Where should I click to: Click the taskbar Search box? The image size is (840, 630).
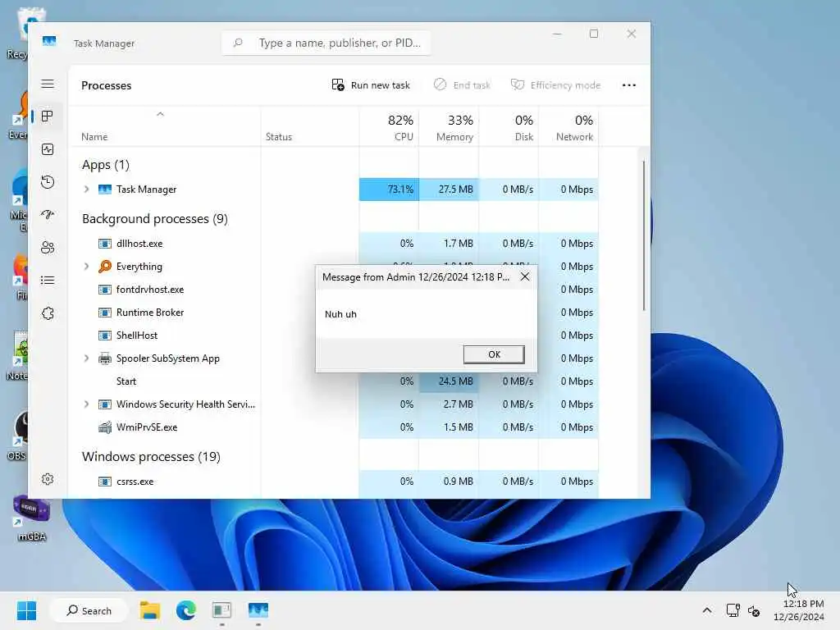(x=89, y=610)
